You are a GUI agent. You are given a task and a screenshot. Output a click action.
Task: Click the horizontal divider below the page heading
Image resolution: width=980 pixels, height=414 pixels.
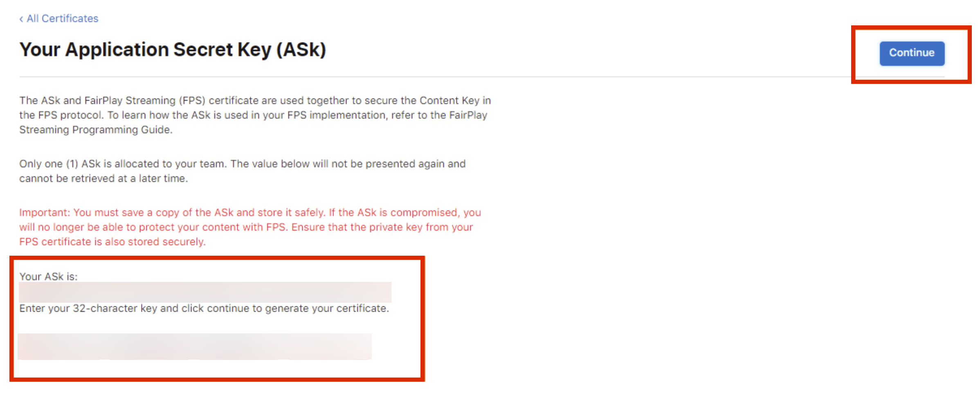[434, 76]
